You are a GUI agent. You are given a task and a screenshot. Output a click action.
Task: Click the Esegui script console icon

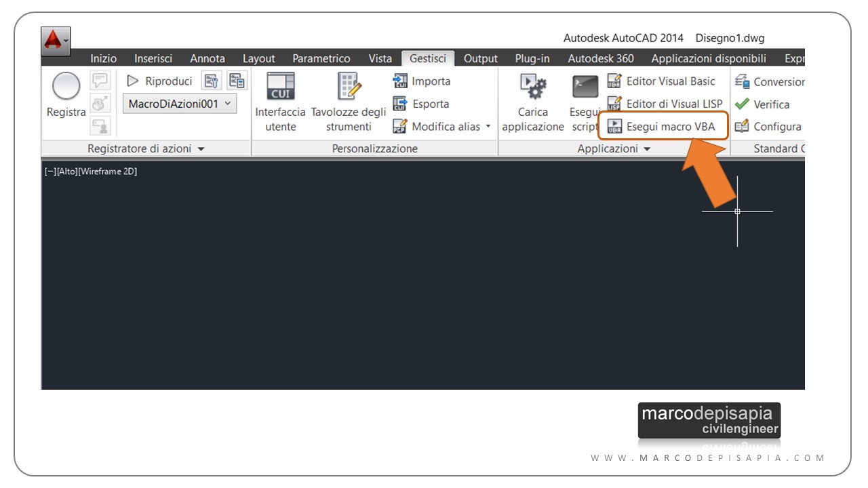(x=585, y=87)
